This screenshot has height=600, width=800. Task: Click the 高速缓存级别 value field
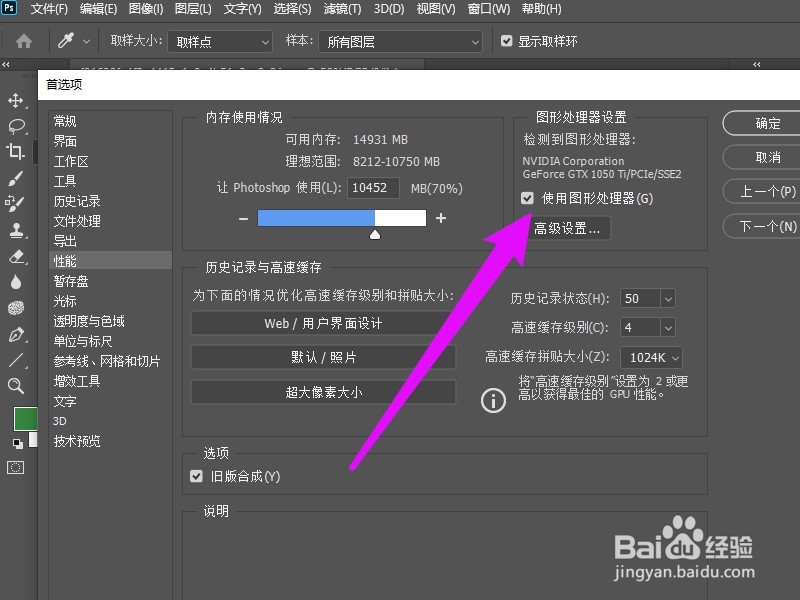pos(640,328)
